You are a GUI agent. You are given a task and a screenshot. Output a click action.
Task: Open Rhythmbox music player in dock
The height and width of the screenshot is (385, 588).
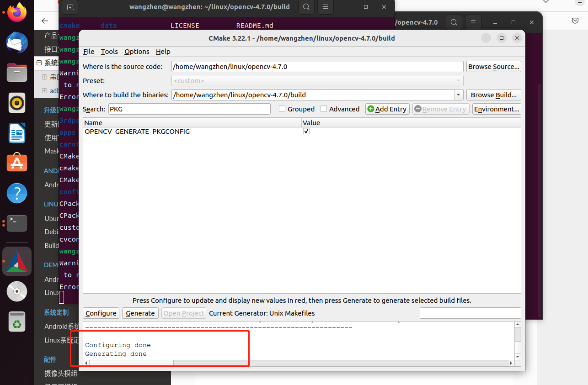click(x=17, y=103)
